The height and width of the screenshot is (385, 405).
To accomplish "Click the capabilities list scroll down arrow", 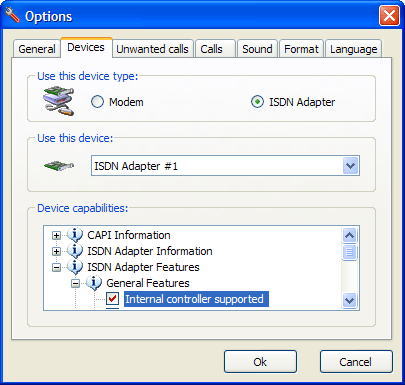I will 350,301.
